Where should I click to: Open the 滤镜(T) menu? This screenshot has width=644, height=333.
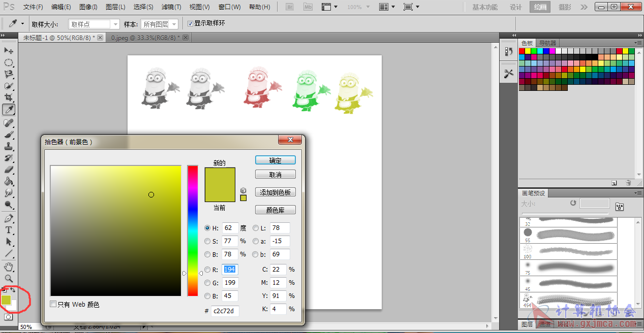tap(171, 7)
